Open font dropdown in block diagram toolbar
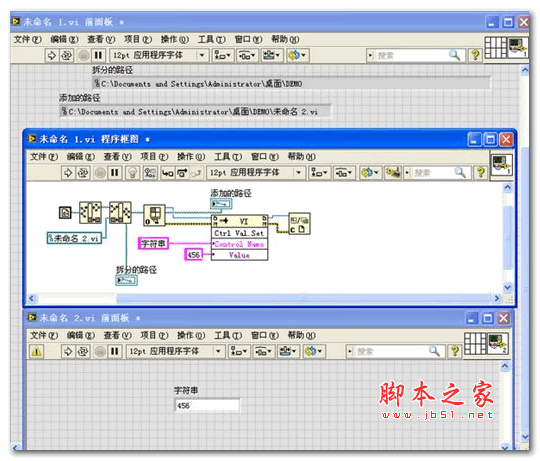 click(x=256, y=172)
